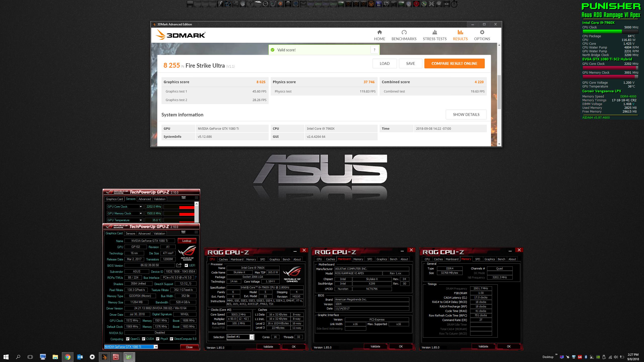Screen dimensions: 644x362
Task: Open Windows Settings gear on the taskbar
Action: point(92,357)
